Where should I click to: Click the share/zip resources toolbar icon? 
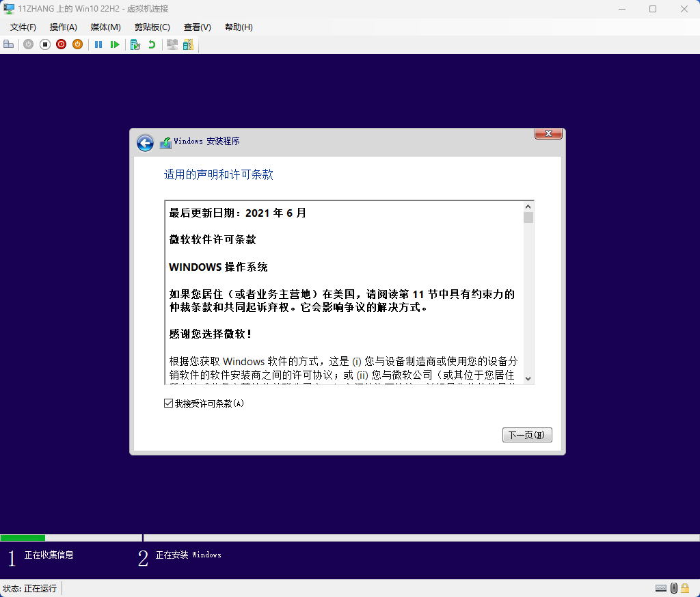[x=189, y=44]
